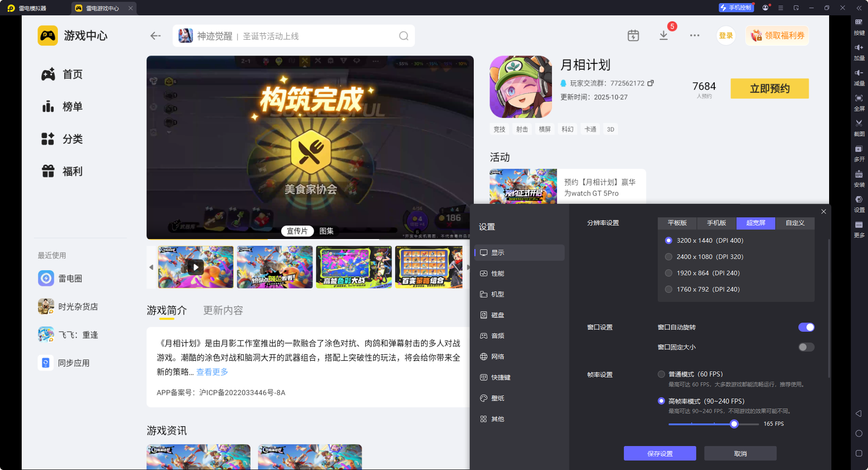Open the user account icon in title bar
The width and height of the screenshot is (868, 470).
(765, 8)
